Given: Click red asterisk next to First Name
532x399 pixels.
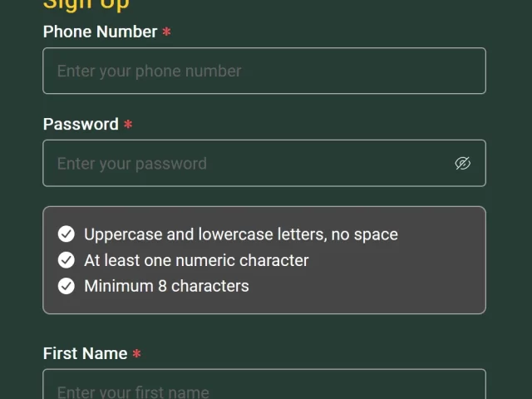Looking at the screenshot, I should [x=136, y=353].
